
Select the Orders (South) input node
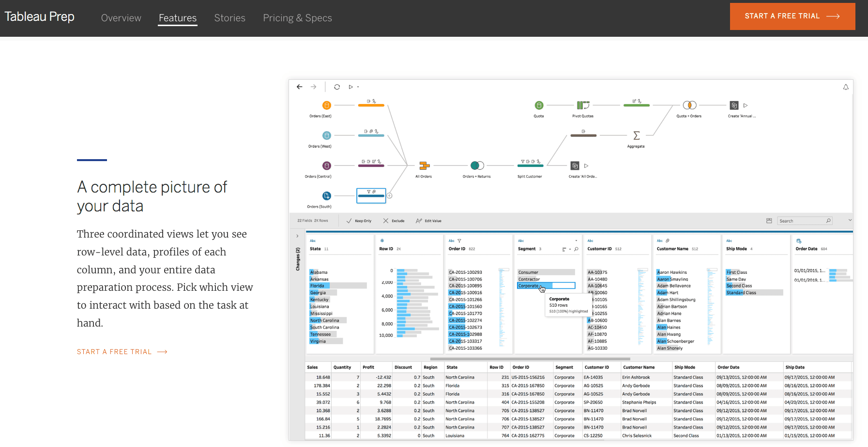(x=327, y=196)
